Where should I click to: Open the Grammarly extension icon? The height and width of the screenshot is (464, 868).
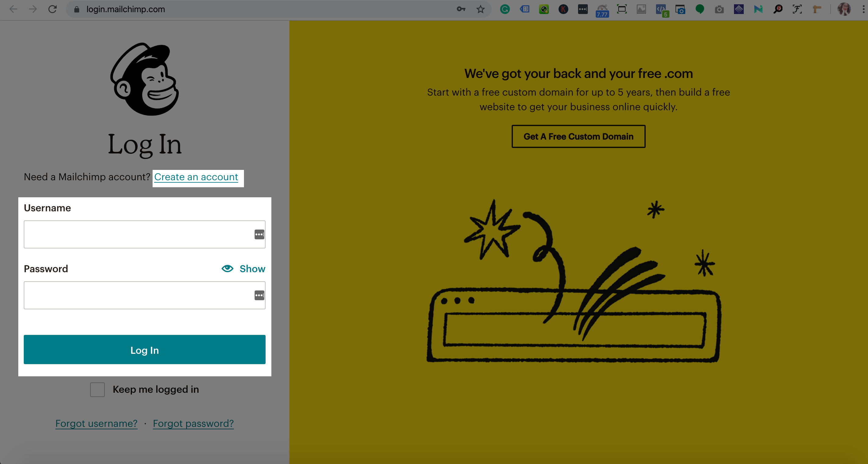coord(505,9)
